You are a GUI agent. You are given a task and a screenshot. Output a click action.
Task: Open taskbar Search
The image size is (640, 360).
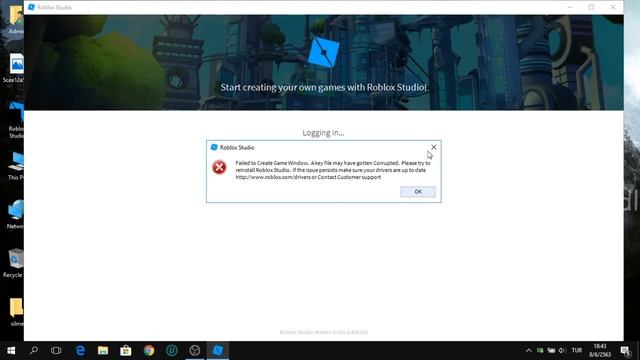(x=34, y=351)
